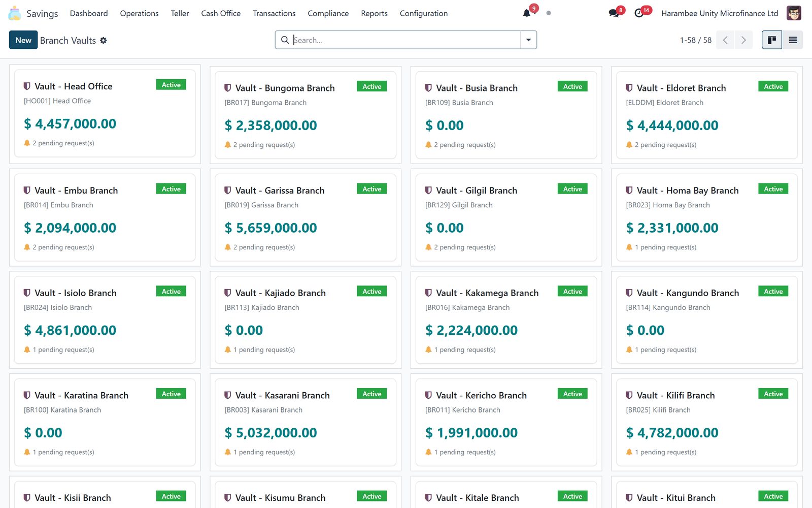Switch to list view
Image resolution: width=812 pixels, height=508 pixels.
(x=793, y=40)
